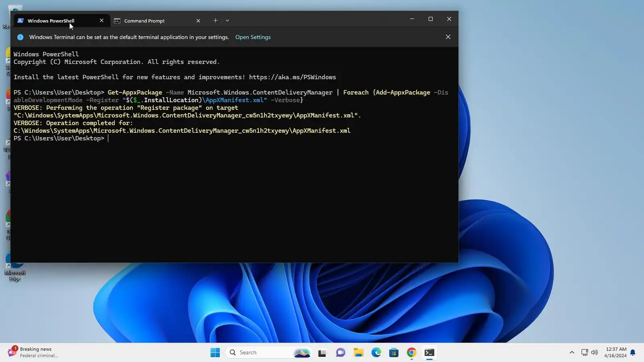The height and width of the screenshot is (362, 644).
Task: Minimize the Windows Terminal window
Action: [x=412, y=19]
